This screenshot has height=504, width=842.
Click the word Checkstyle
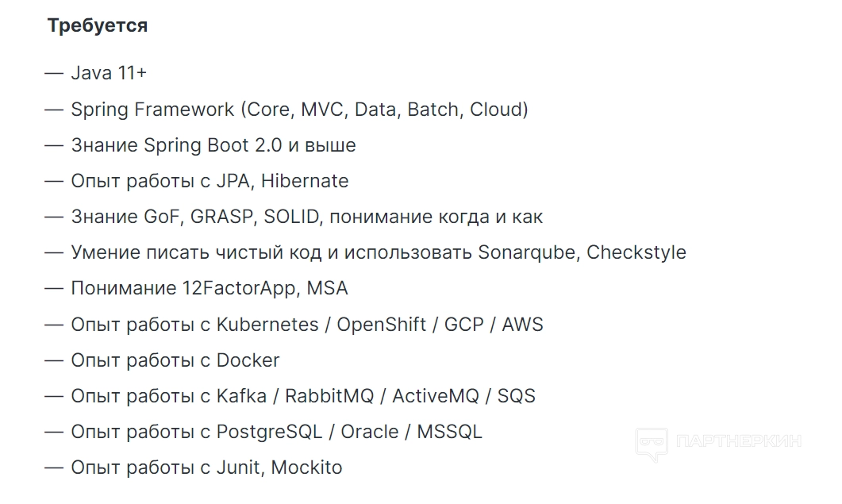coord(636,252)
